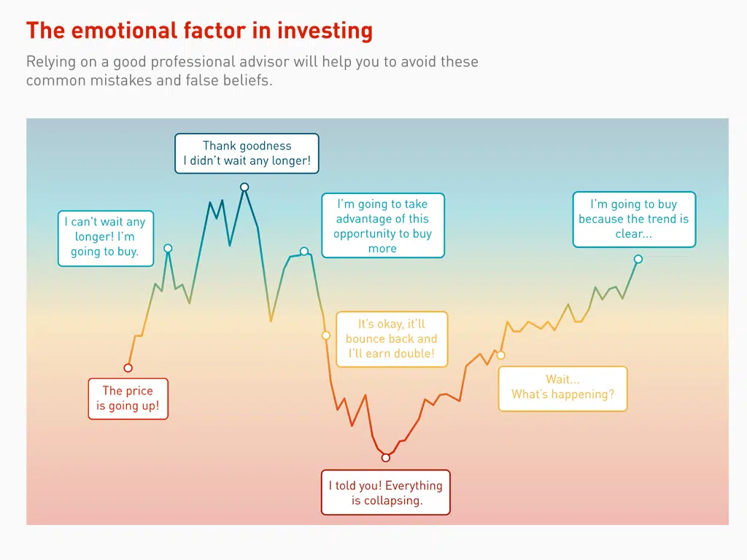Click the "Wait... What's happening?" callout
This screenshot has width=747, height=560.
point(562,388)
